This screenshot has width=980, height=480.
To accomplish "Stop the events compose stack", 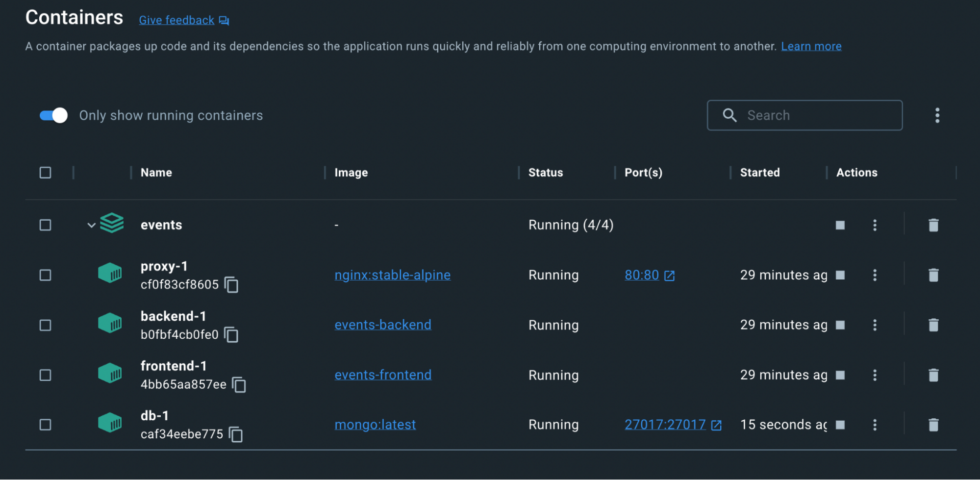I will pyautogui.click(x=840, y=225).
